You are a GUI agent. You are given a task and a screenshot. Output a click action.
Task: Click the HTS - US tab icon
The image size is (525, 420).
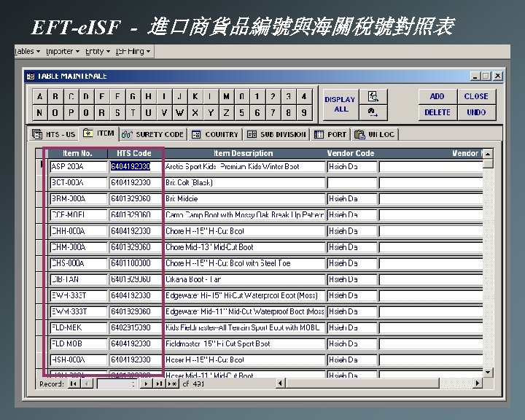tap(36, 134)
